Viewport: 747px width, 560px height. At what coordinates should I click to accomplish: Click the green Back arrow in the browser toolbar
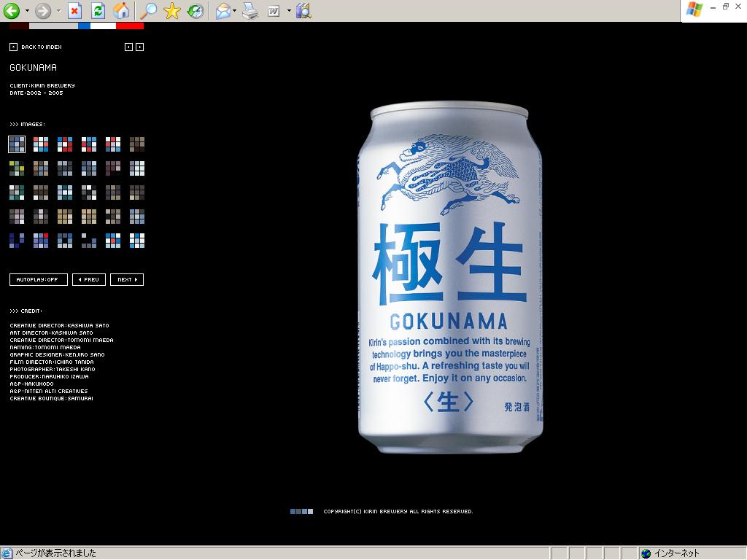[x=12, y=10]
